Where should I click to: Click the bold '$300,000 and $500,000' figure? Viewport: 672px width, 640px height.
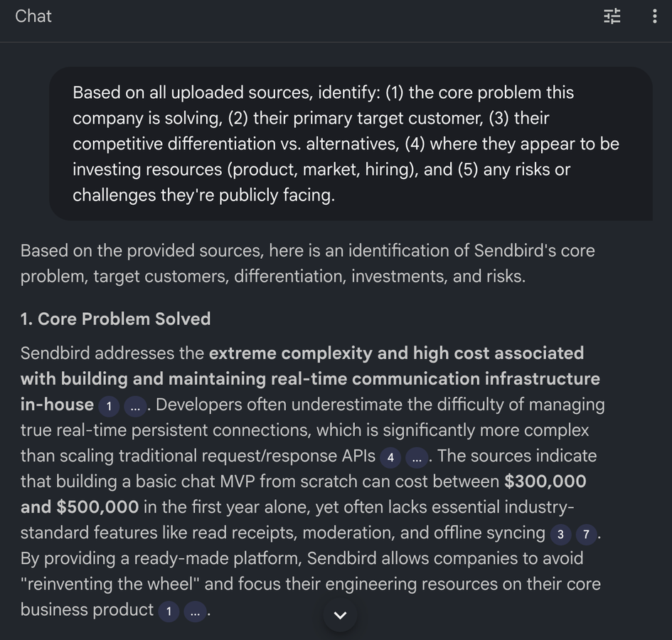[545, 481]
